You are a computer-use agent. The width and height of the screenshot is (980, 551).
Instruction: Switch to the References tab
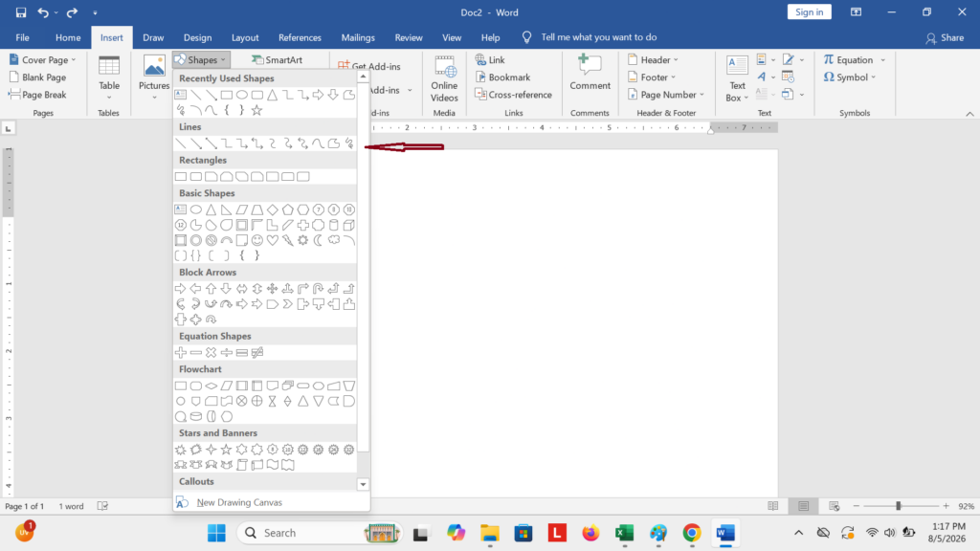coord(300,37)
